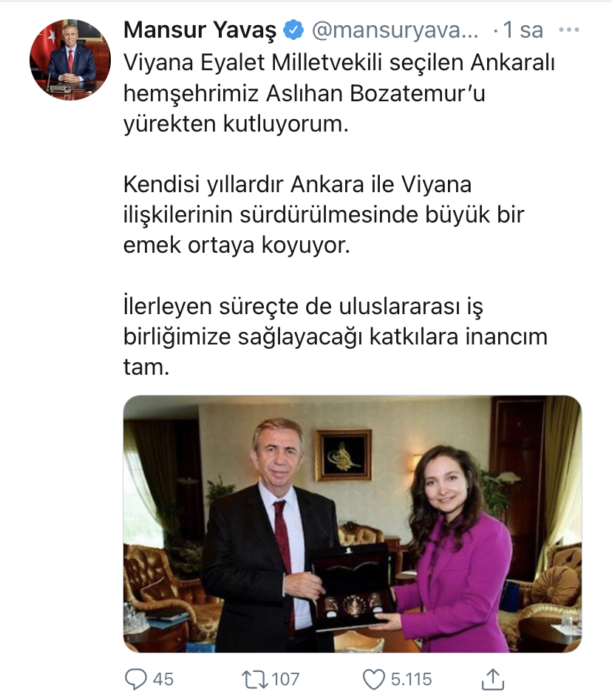Screen dimensions: 612x700
Task: Click the framed calligraphy in the photo
Action: (343, 455)
